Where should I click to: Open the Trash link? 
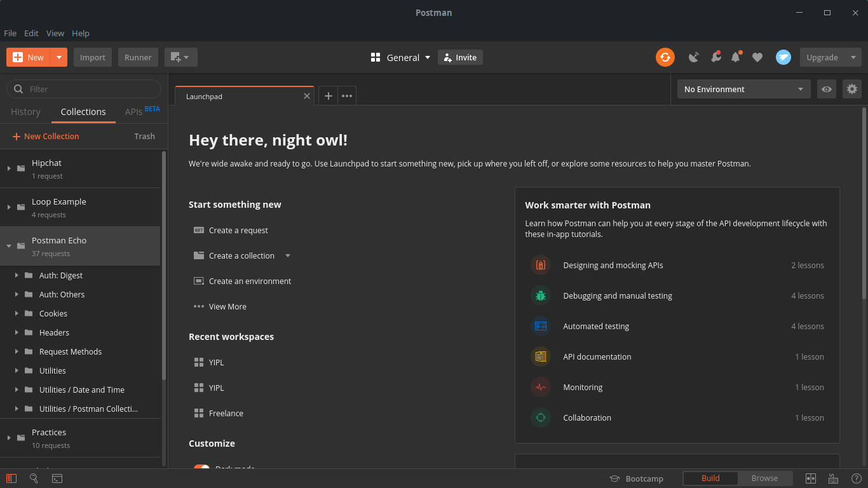[145, 137]
